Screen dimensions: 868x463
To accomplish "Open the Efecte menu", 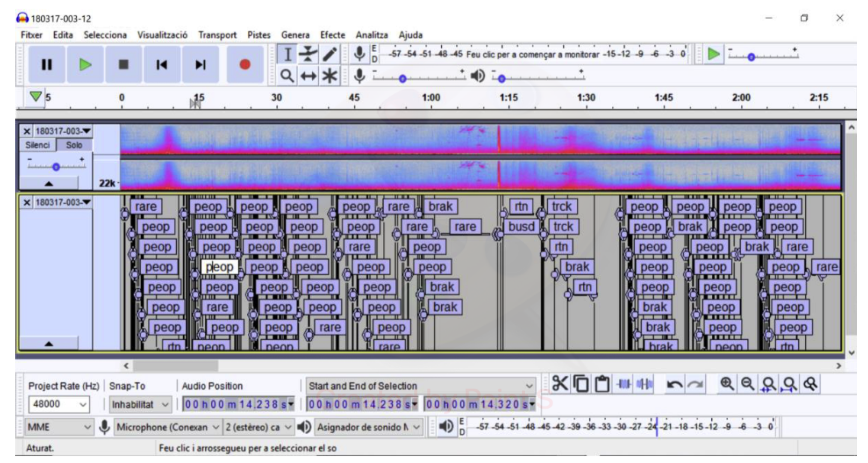I will (332, 35).
